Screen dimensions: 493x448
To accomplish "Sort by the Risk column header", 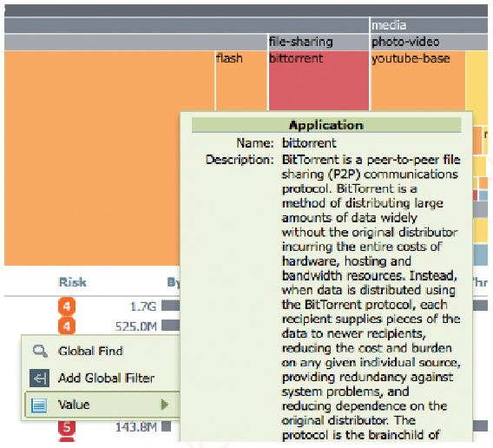I will tap(72, 282).
